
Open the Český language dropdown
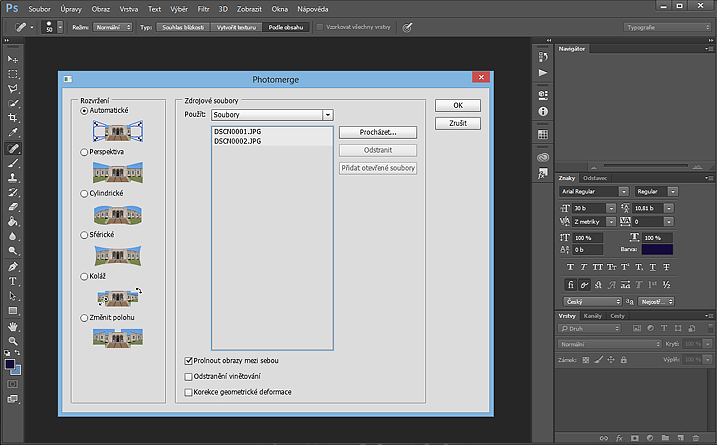click(593, 302)
